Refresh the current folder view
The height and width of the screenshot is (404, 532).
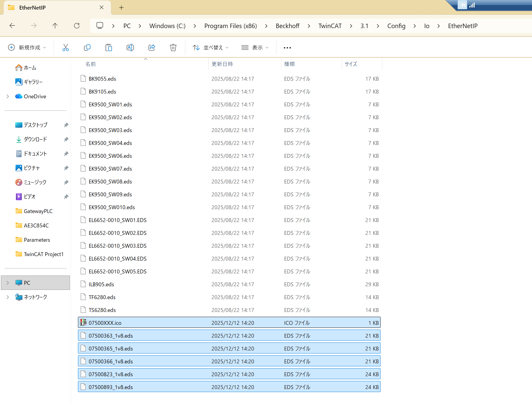click(77, 26)
